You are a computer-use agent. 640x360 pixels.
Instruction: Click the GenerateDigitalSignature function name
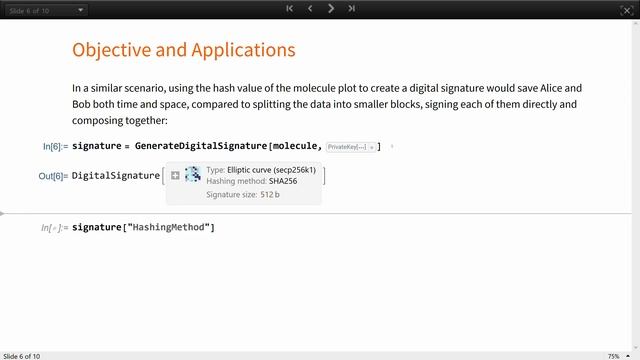point(201,146)
